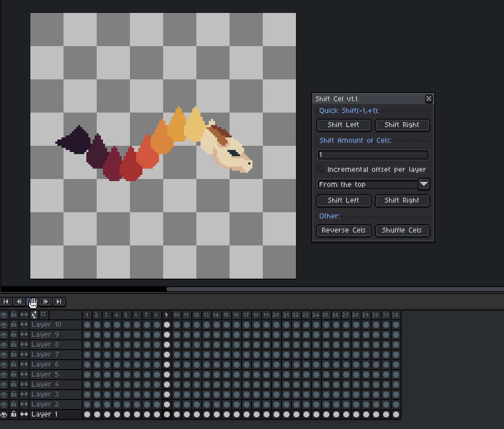Toggle lock for all layers in timeline header

(14, 315)
